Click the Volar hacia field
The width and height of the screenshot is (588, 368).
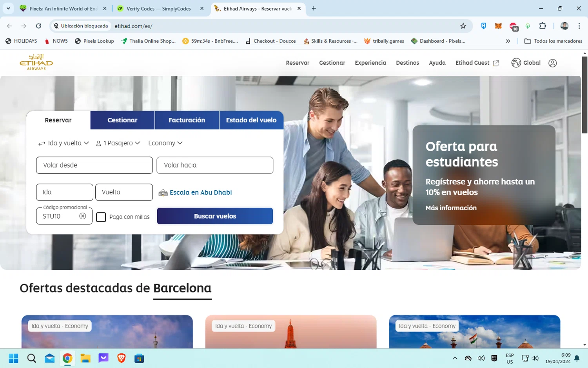[x=215, y=165]
